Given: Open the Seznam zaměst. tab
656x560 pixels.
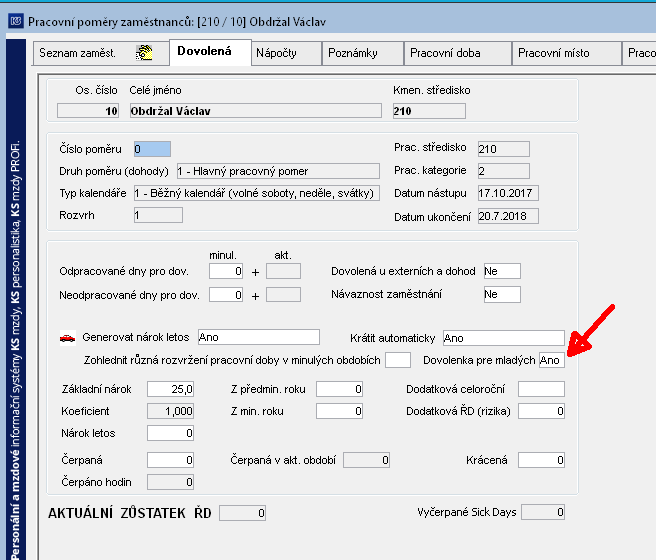Looking at the screenshot, I should coord(101,53).
